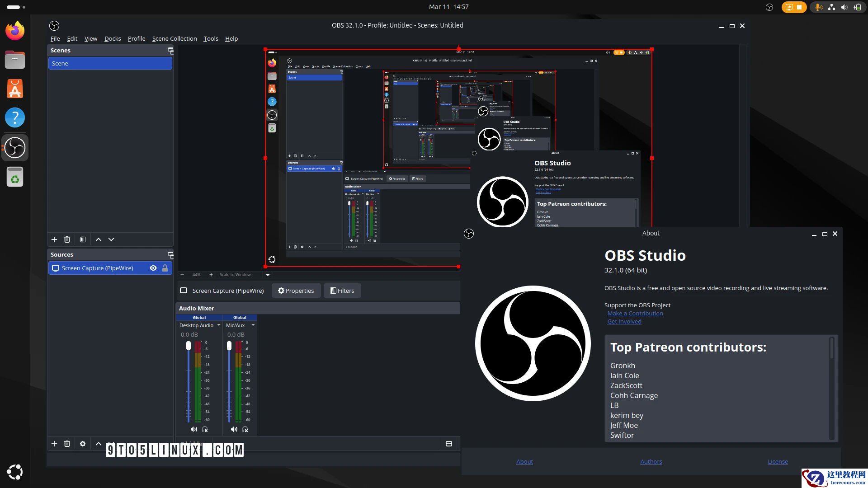Adjust the Desktop Audio volume slider
868x488 pixels.
coord(189,346)
